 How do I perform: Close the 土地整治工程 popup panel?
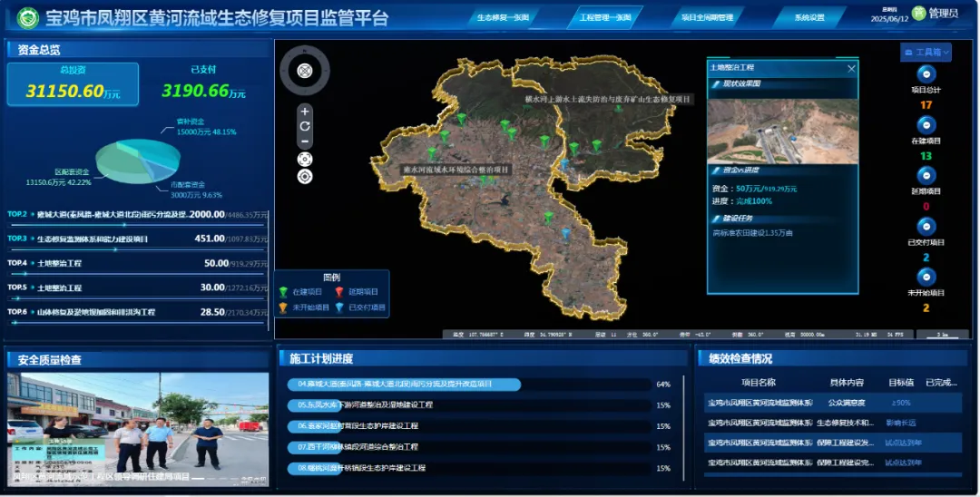[851, 68]
